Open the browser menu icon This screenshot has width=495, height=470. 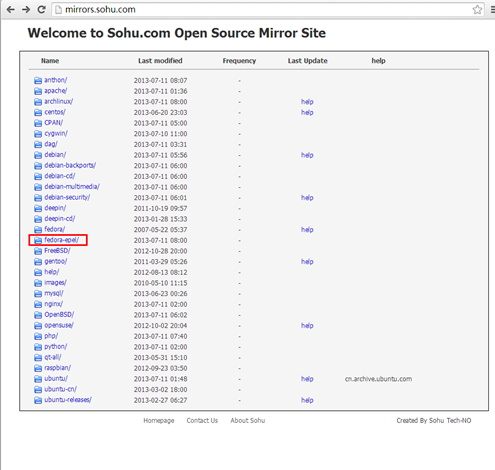pyautogui.click(x=493, y=10)
